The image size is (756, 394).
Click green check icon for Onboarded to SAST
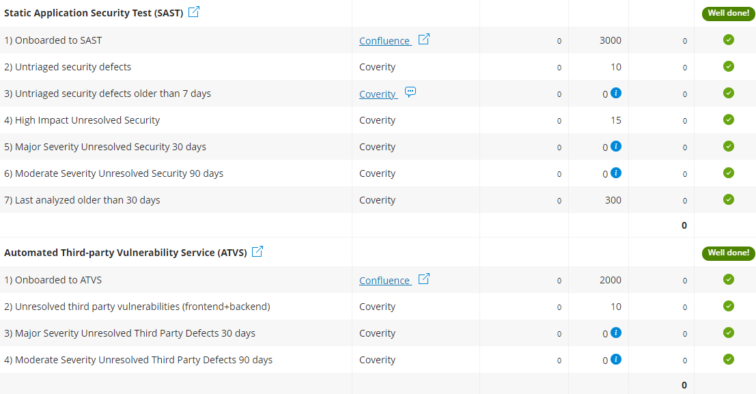729,40
